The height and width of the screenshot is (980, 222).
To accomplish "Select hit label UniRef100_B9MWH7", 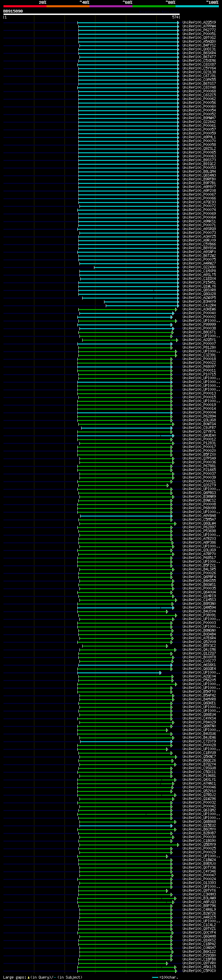I will click(x=199, y=118).
